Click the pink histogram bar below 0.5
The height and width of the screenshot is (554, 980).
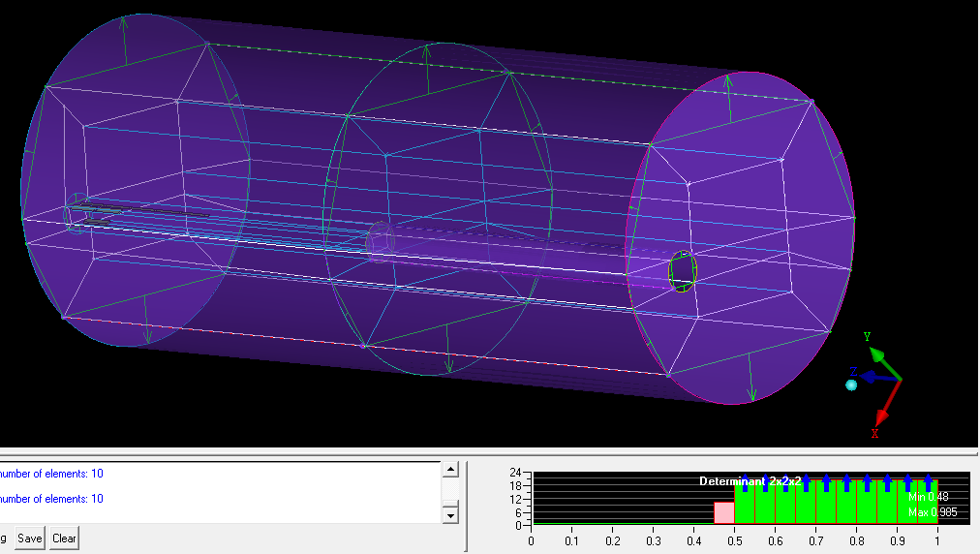723,512
